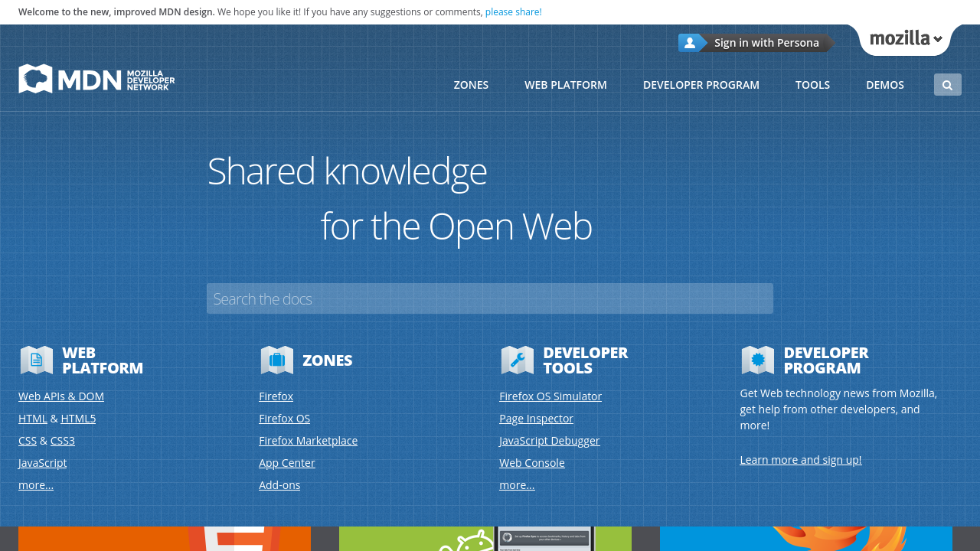Open the Zones navigation menu
980x551 pixels.
tap(471, 85)
